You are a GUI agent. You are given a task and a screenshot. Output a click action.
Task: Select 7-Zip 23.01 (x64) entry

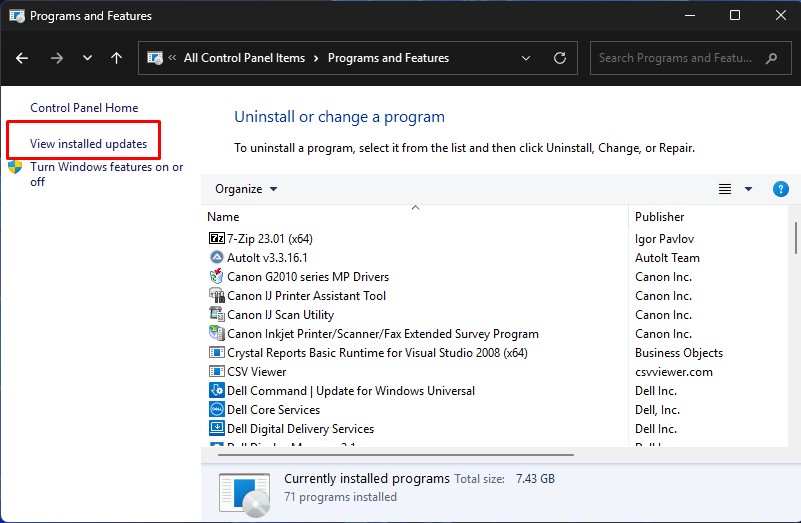pyautogui.click(x=270, y=239)
